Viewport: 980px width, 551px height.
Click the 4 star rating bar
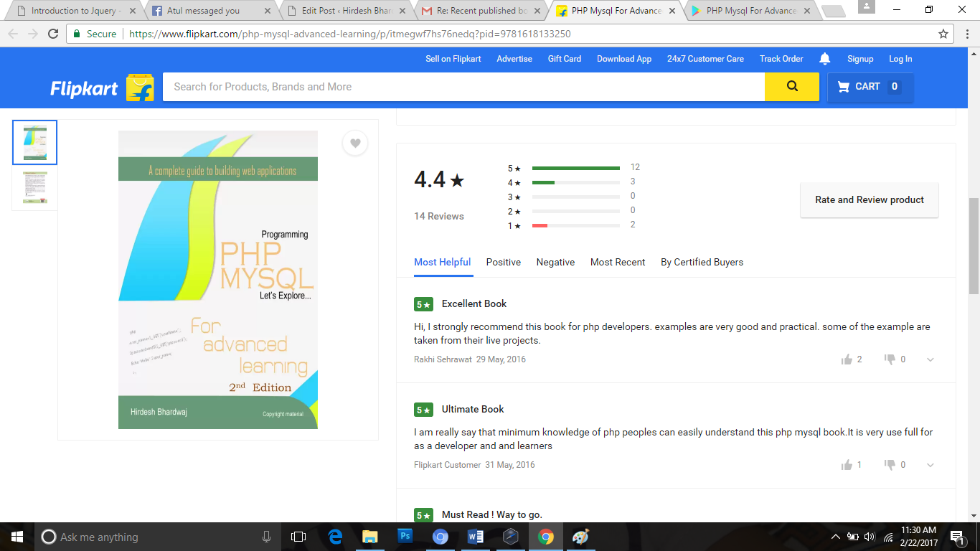click(x=576, y=182)
